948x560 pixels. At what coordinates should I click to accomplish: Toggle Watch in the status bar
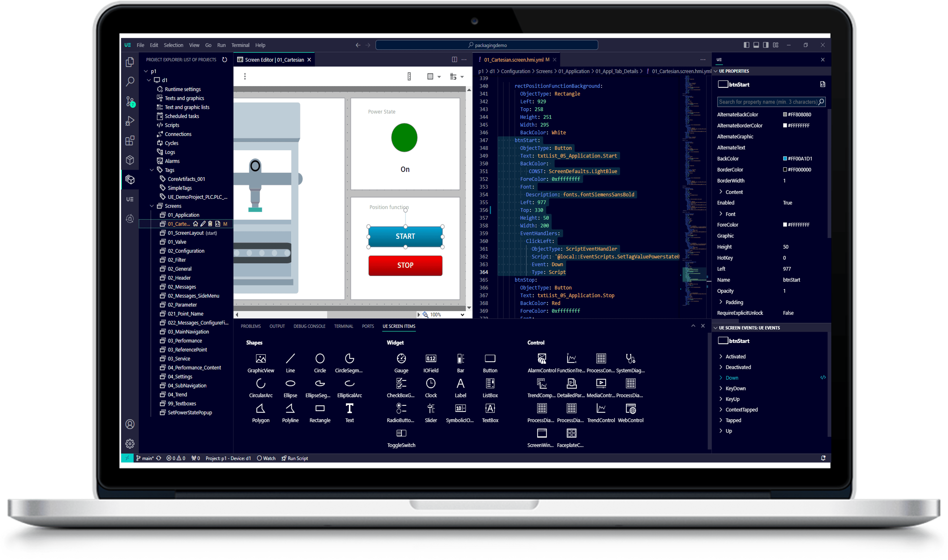click(x=266, y=458)
